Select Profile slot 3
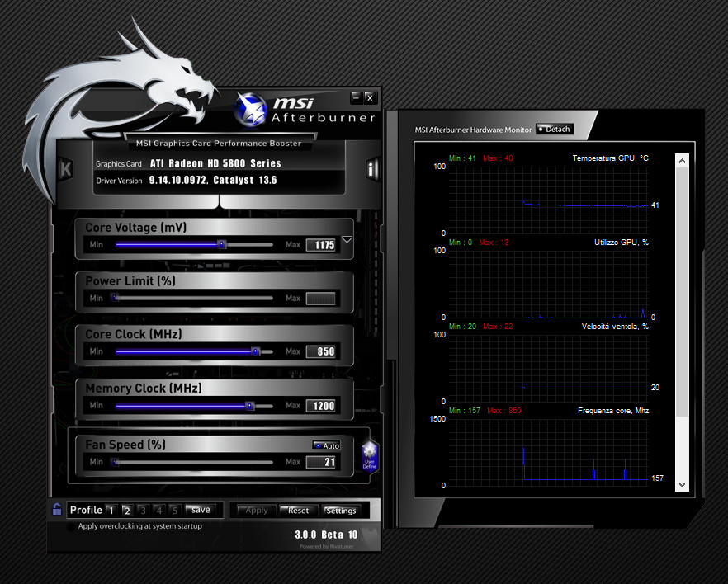 pyautogui.click(x=143, y=511)
